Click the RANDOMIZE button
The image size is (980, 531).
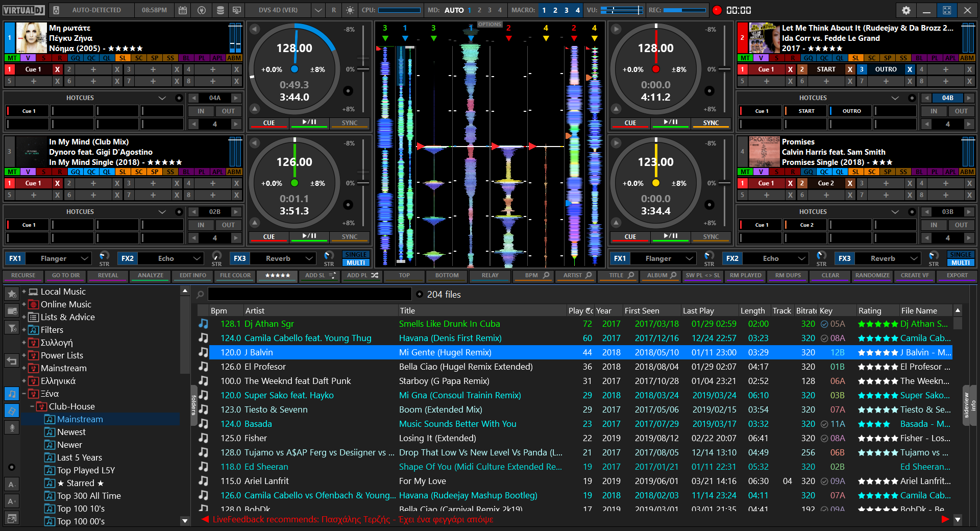(x=872, y=275)
